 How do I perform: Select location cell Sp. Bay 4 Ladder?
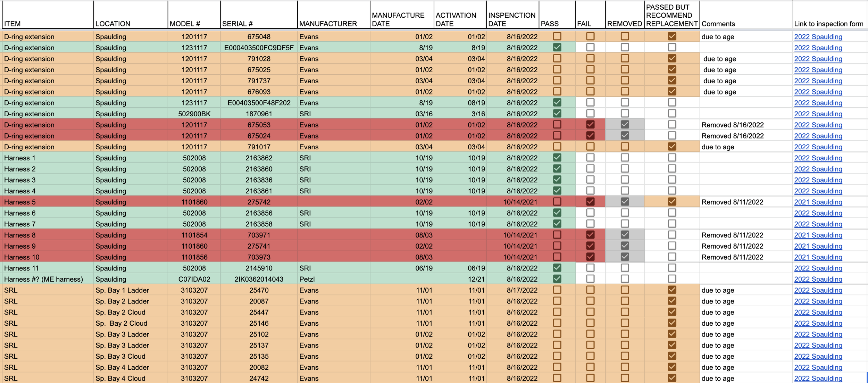point(131,367)
